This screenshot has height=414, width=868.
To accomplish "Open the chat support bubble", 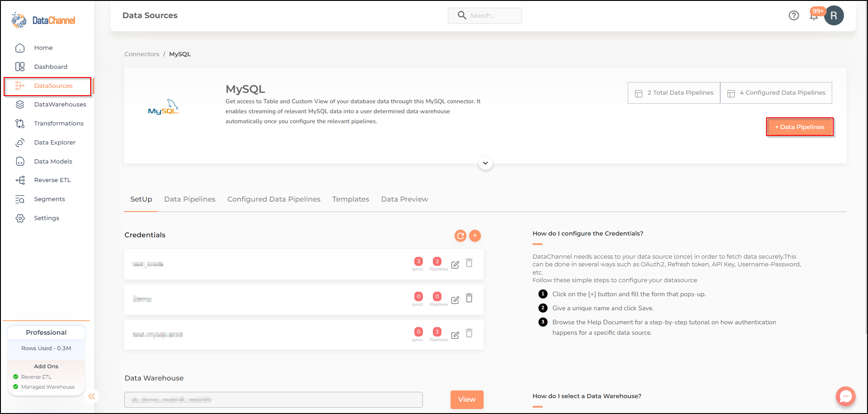I will [846, 396].
